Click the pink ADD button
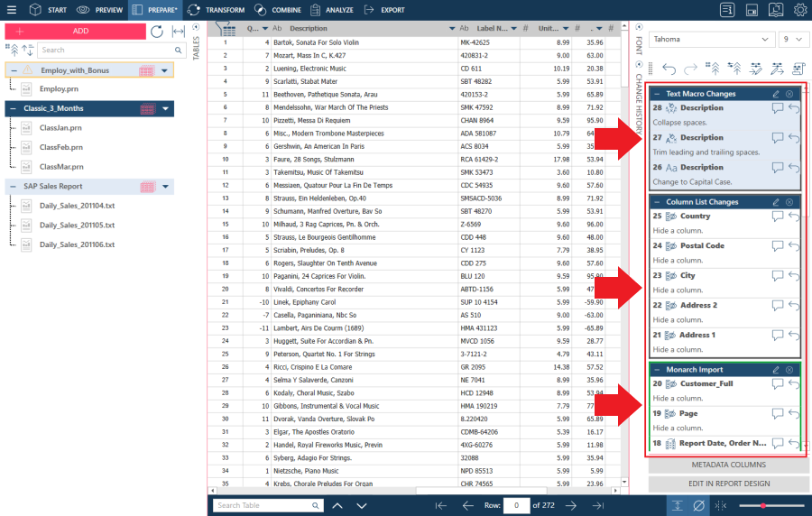 click(x=75, y=31)
